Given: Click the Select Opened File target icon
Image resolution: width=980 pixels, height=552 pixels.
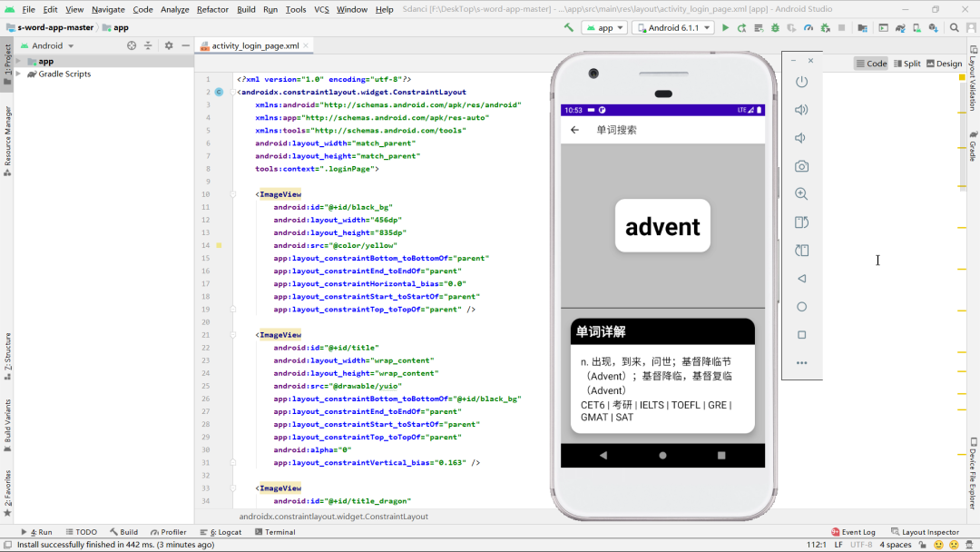Looking at the screenshot, I should click(x=132, y=45).
